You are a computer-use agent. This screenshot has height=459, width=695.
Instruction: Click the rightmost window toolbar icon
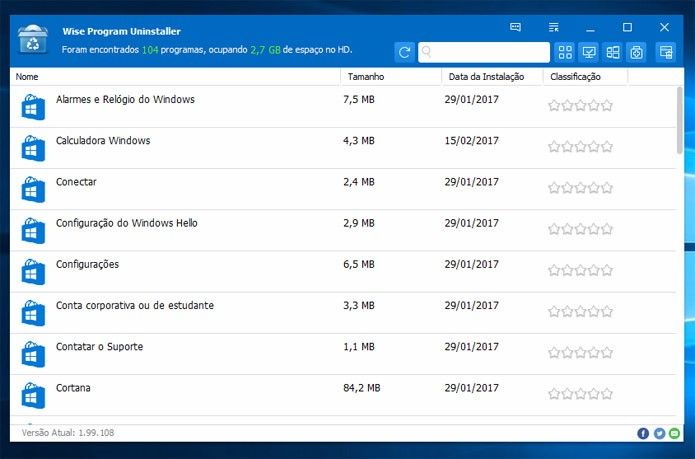pyautogui.click(x=666, y=52)
